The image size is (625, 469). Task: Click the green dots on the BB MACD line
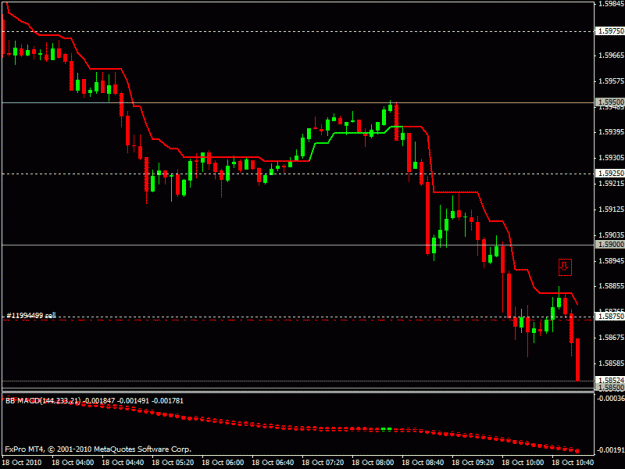[x=386, y=429]
